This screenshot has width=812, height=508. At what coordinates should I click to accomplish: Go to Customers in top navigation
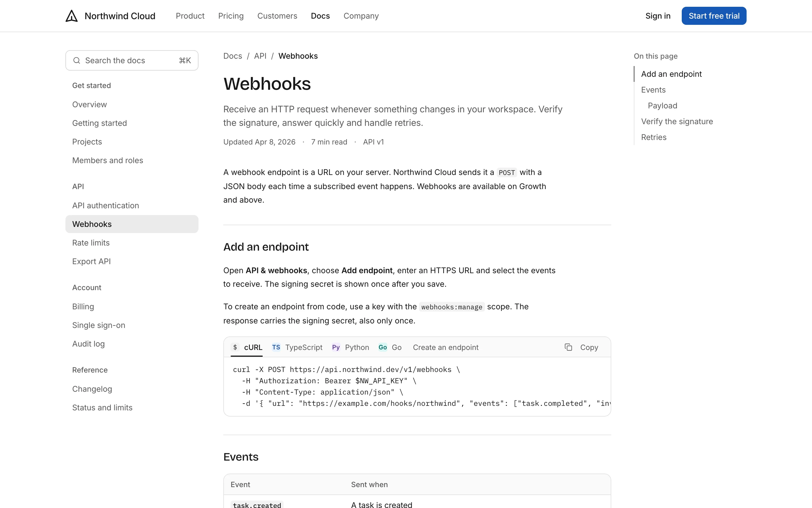click(277, 16)
